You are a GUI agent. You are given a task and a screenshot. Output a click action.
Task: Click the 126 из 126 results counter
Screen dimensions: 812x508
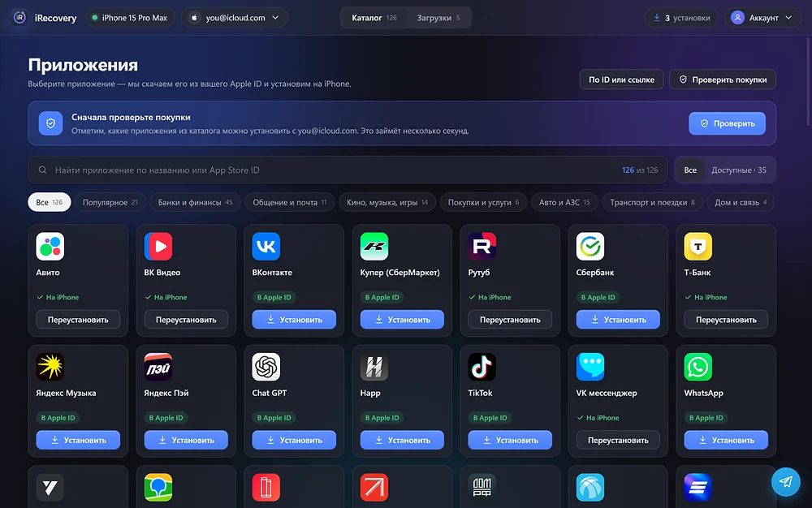click(640, 170)
